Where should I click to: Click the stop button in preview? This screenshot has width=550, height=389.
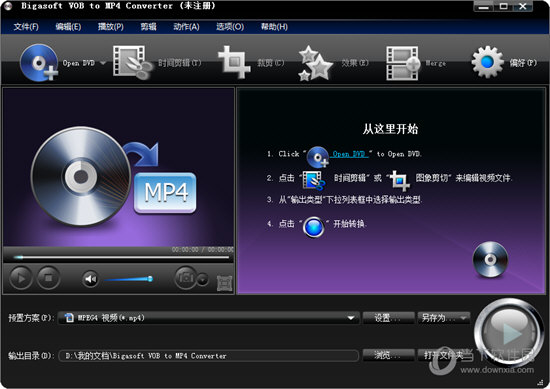point(48,278)
